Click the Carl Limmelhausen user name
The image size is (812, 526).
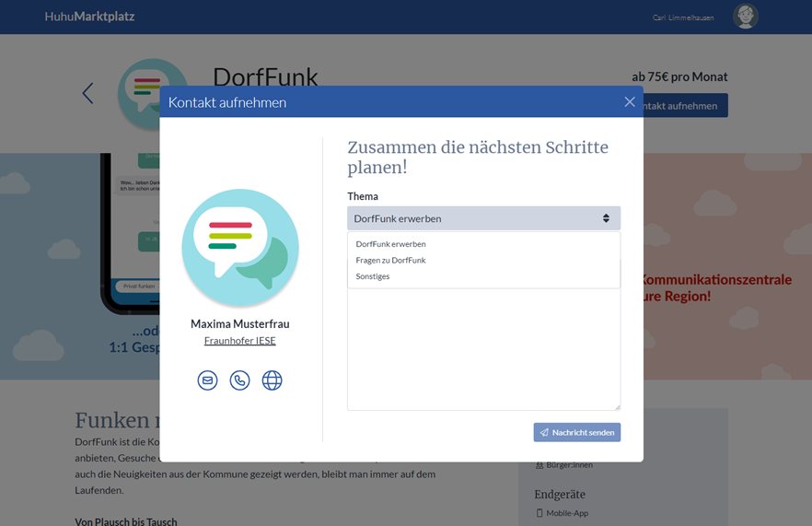tap(683, 18)
